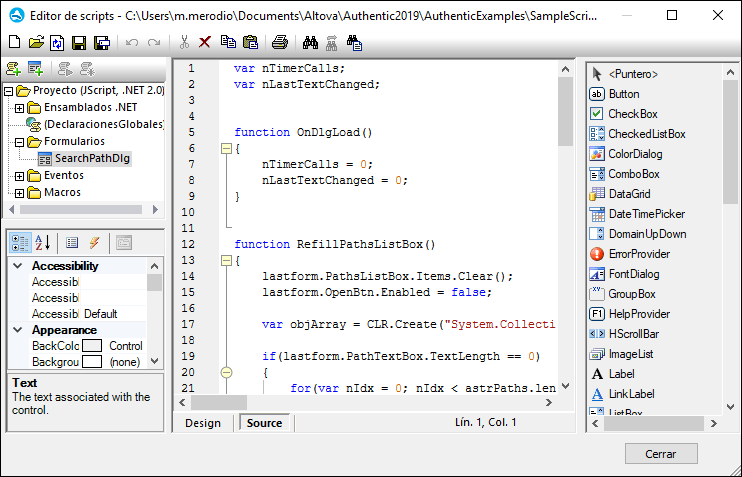Select Button control in the toolbox

pyautogui.click(x=623, y=94)
